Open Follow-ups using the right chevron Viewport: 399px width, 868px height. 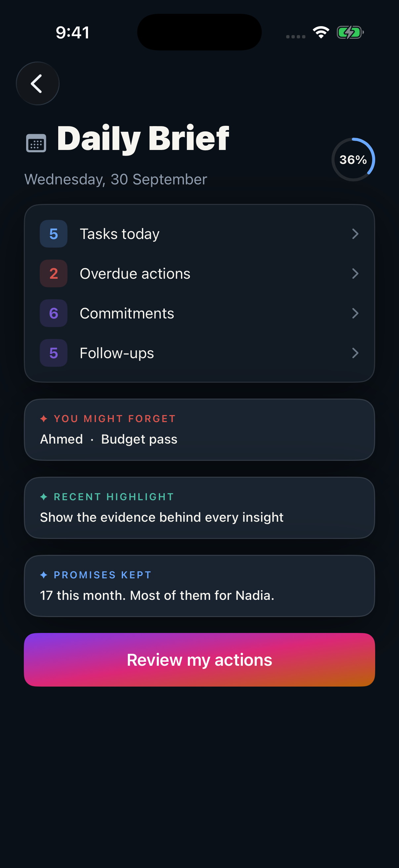coord(355,353)
